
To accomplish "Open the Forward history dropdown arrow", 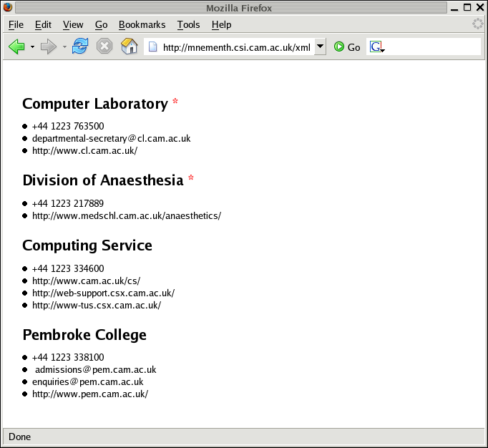I will click(x=64, y=47).
